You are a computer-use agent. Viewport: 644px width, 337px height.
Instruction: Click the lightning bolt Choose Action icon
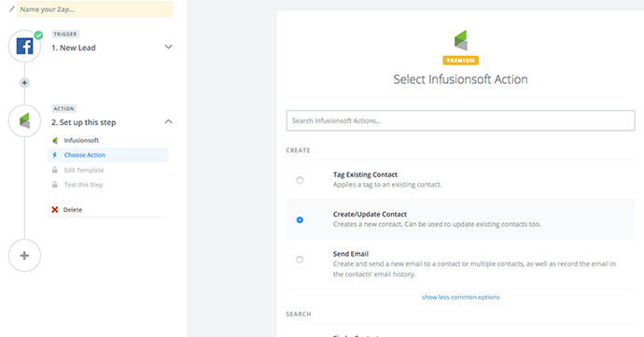tap(55, 155)
